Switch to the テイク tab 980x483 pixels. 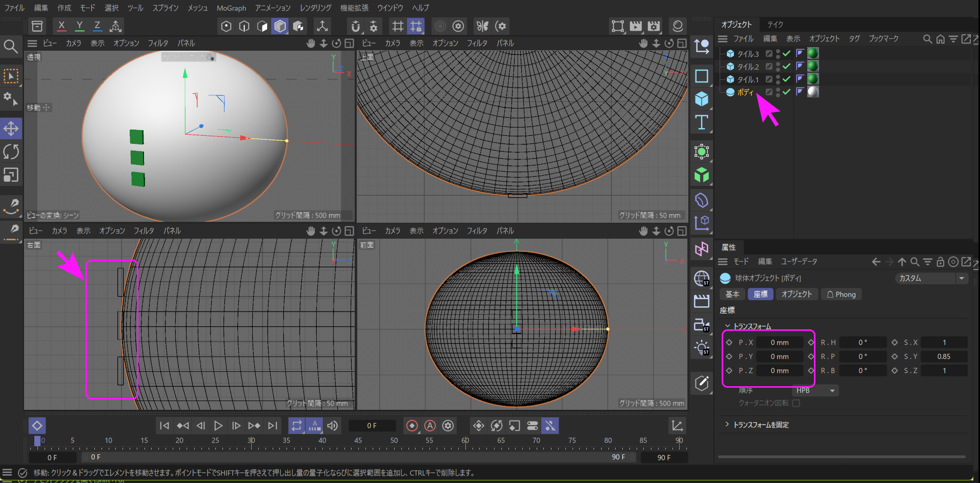coord(775,24)
